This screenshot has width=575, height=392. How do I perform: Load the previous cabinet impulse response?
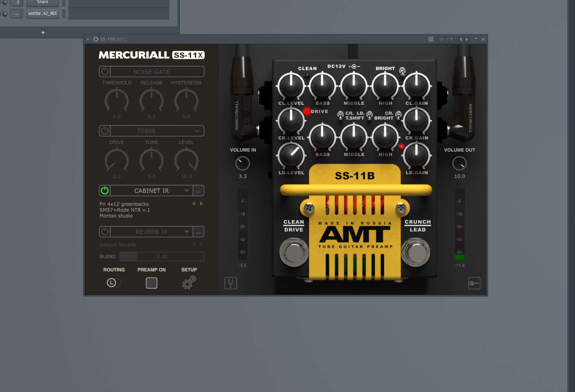pos(193,203)
